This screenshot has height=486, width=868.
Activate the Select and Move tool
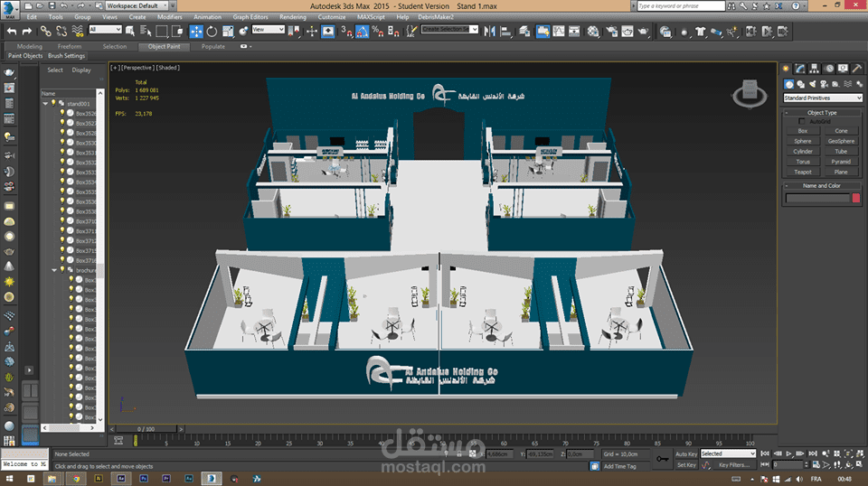[196, 32]
